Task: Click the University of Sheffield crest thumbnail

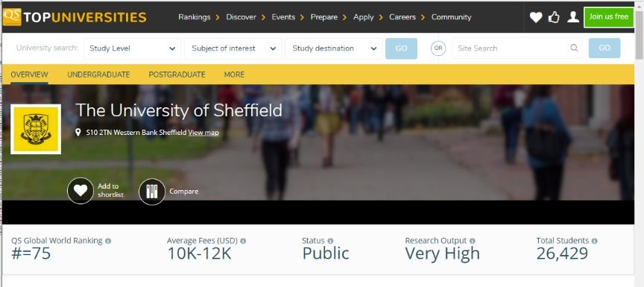Action: point(36,129)
